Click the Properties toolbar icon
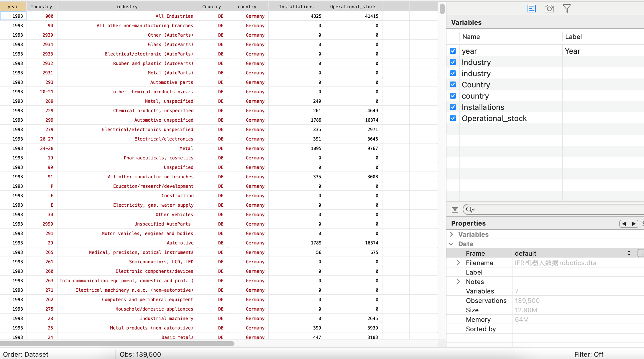The image size is (644, 359). point(531,9)
